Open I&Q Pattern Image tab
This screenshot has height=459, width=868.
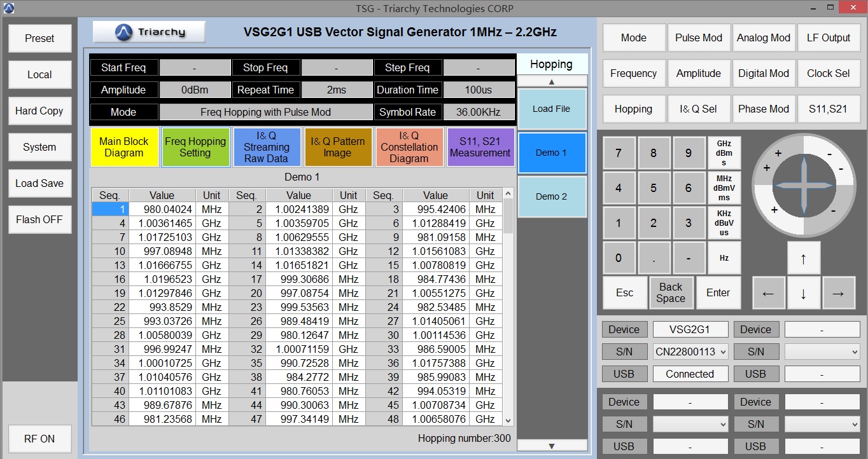click(338, 147)
